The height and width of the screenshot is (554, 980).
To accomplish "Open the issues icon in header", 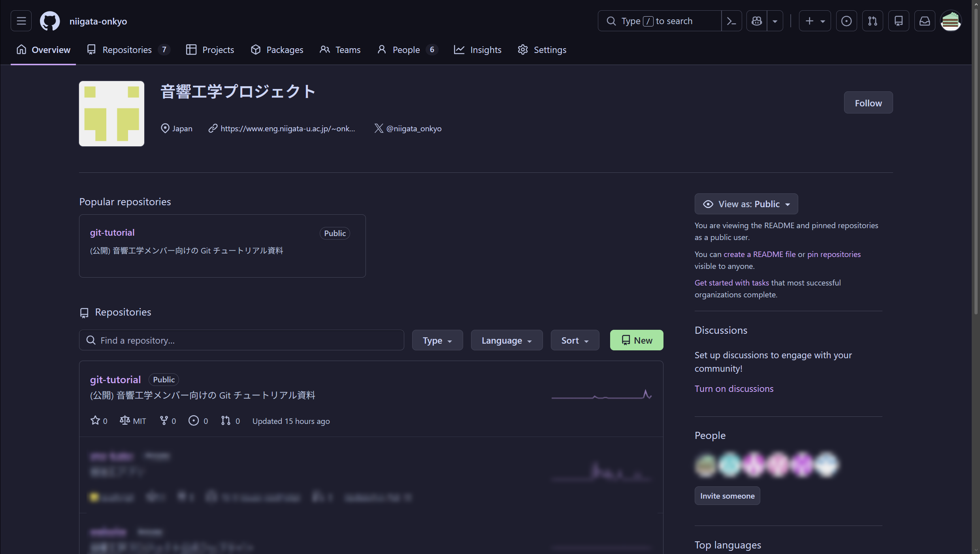I will (x=846, y=21).
